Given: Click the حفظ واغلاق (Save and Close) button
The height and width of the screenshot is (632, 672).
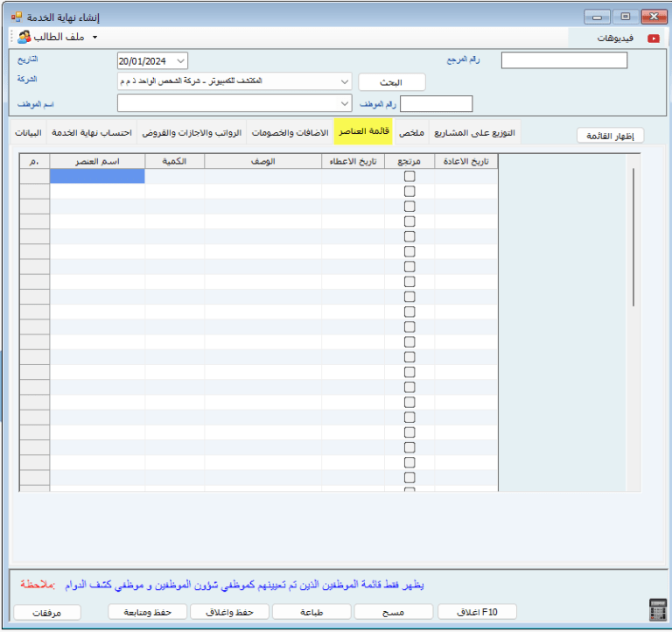Looking at the screenshot, I should pyautogui.click(x=230, y=612).
